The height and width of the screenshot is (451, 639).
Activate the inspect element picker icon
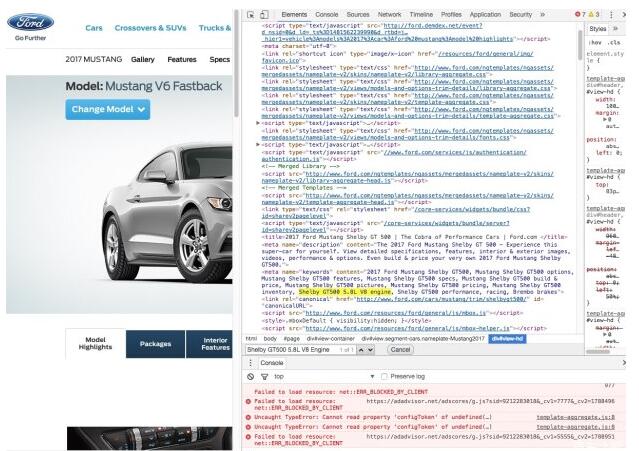click(x=251, y=15)
